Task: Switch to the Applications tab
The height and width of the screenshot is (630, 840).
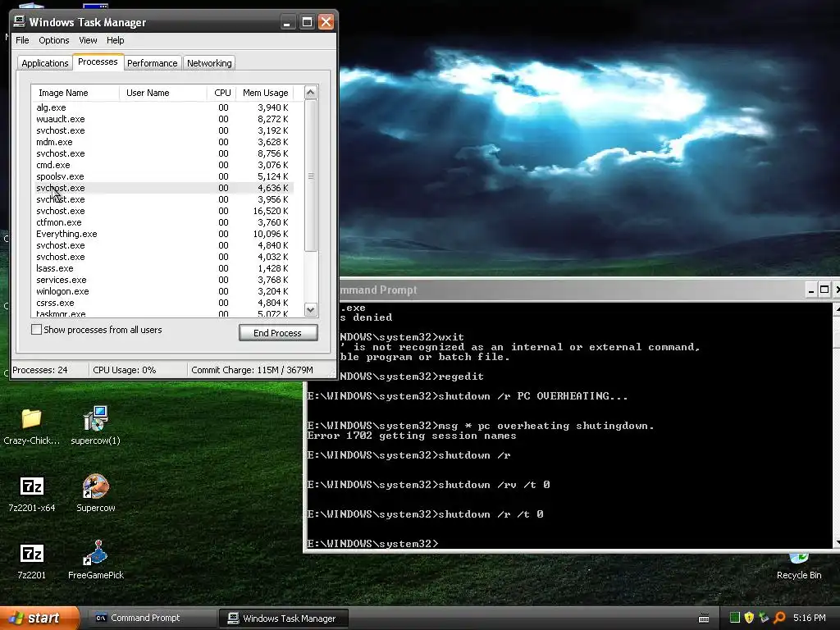Action: (45, 62)
